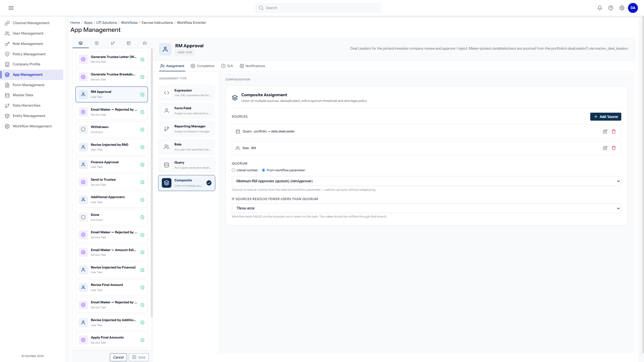Select the From workflow parameter radio button
The image size is (644, 362).
tap(264, 170)
